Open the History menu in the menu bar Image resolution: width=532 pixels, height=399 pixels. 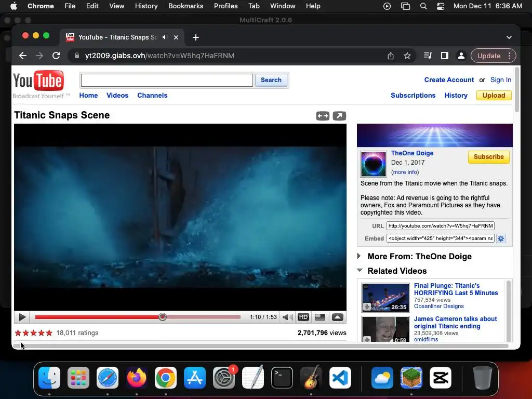[x=146, y=6]
